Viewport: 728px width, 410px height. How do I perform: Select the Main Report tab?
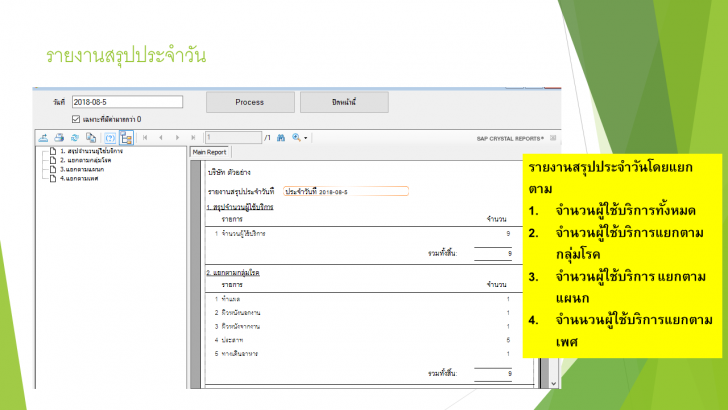[210, 152]
